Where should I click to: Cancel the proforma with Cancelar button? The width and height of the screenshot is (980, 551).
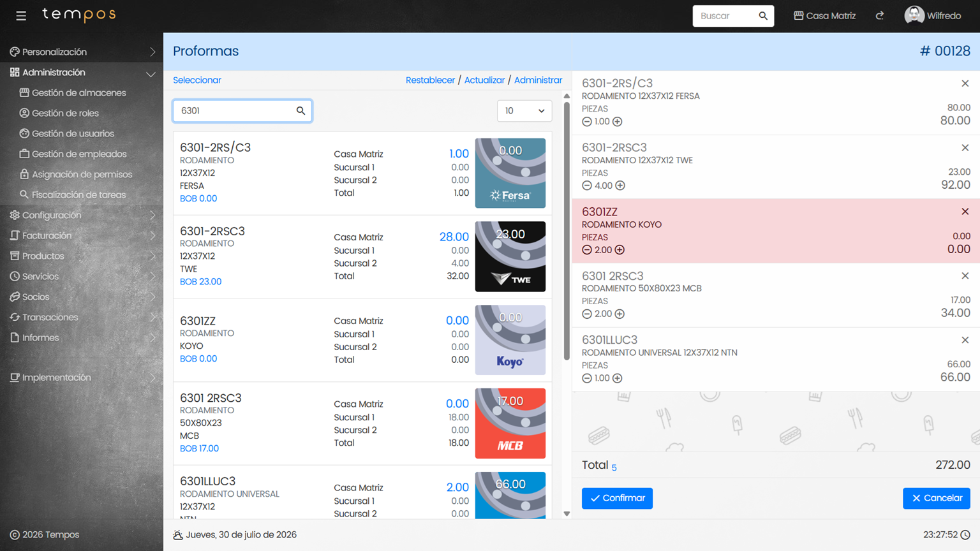point(936,498)
